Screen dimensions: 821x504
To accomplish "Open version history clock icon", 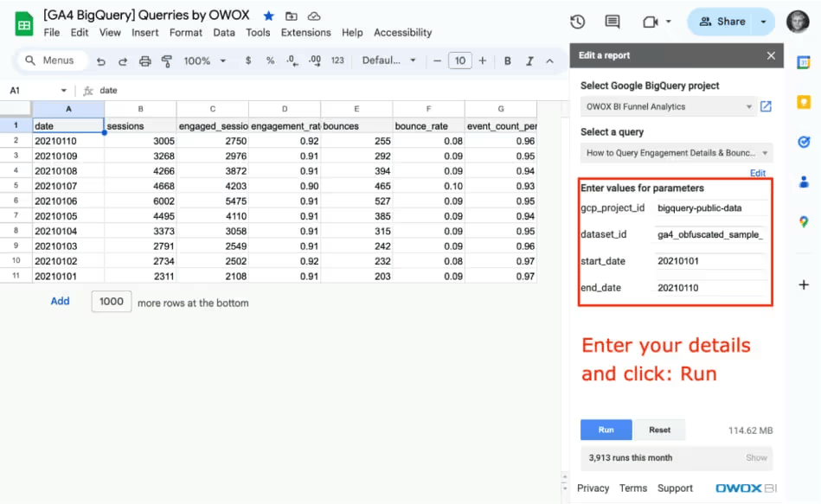I will click(x=578, y=22).
